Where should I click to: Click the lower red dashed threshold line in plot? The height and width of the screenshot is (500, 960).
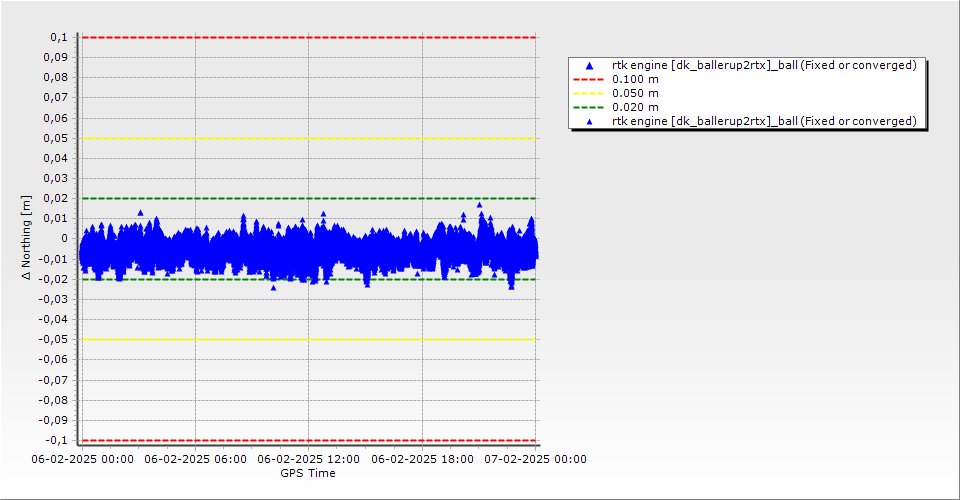300,440
